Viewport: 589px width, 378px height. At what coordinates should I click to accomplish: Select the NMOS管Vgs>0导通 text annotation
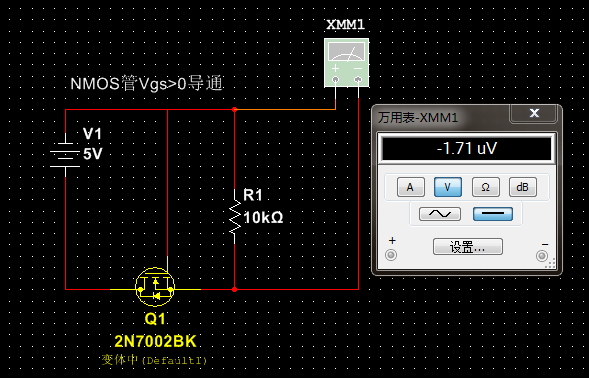(x=146, y=83)
